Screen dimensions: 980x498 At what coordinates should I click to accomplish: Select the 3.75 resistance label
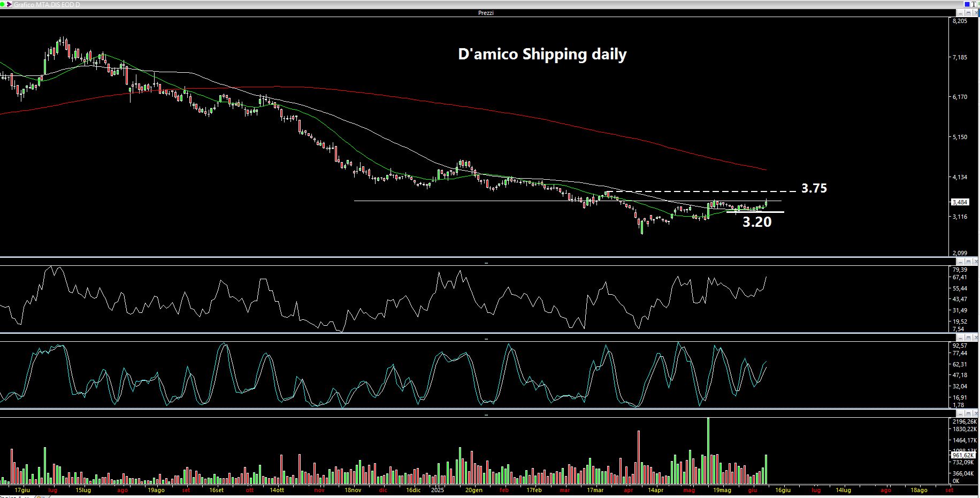pos(814,188)
